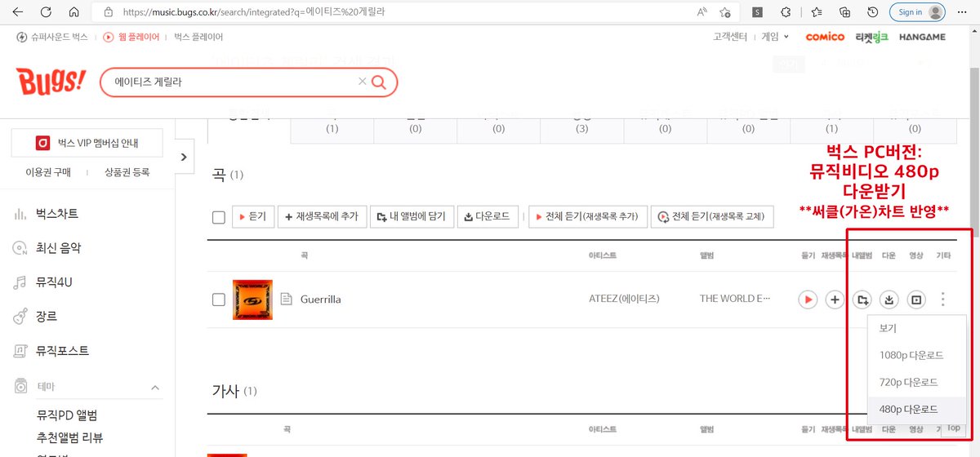Add Guerrilla to playlist plus icon
The image size is (980, 457).
pos(835,299)
